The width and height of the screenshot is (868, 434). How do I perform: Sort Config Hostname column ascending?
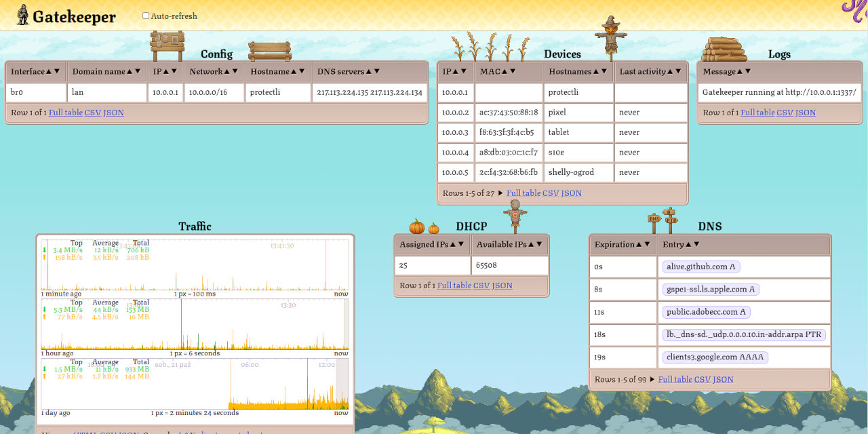pyautogui.click(x=294, y=71)
